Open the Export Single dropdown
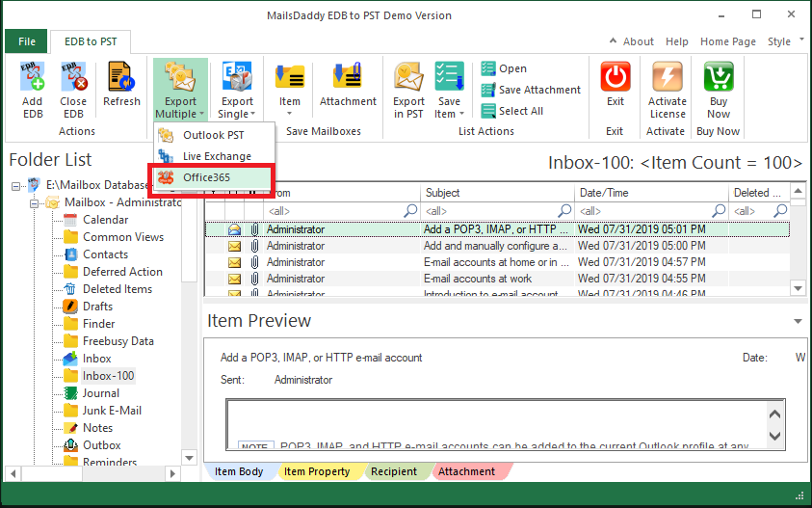This screenshot has height=508, width=812. click(237, 106)
